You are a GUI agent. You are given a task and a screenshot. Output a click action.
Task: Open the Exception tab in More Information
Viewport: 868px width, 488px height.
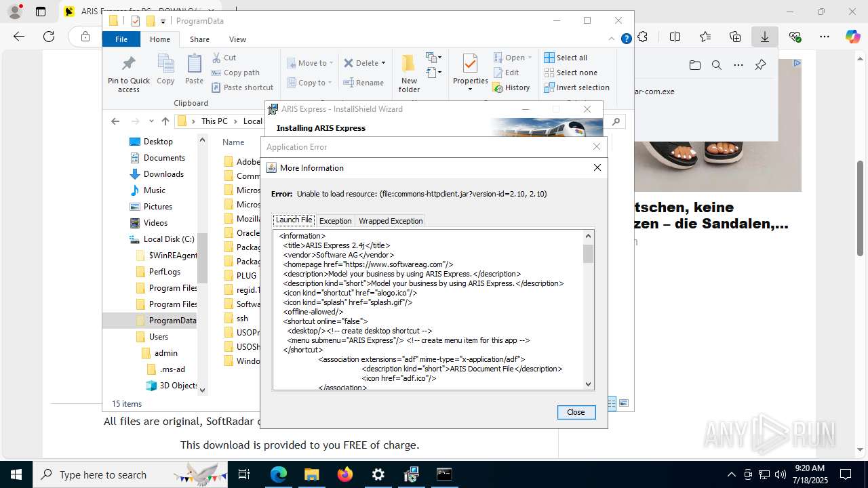335,221
